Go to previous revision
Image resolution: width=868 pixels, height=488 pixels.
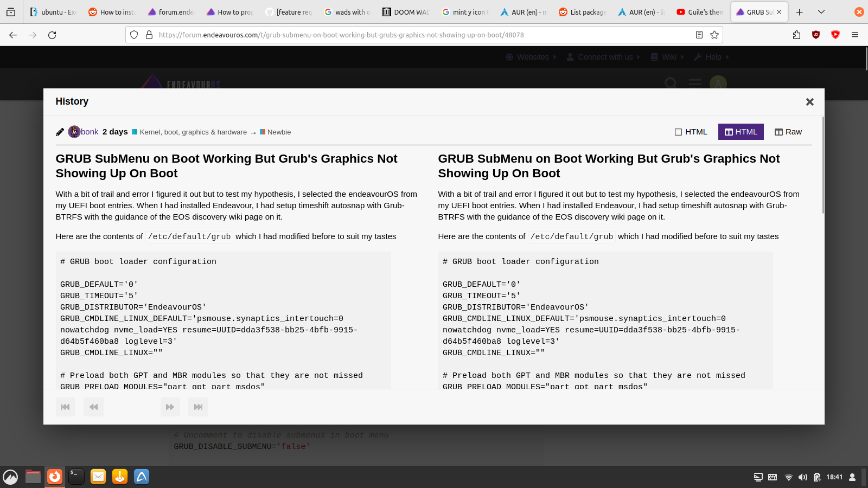93,407
